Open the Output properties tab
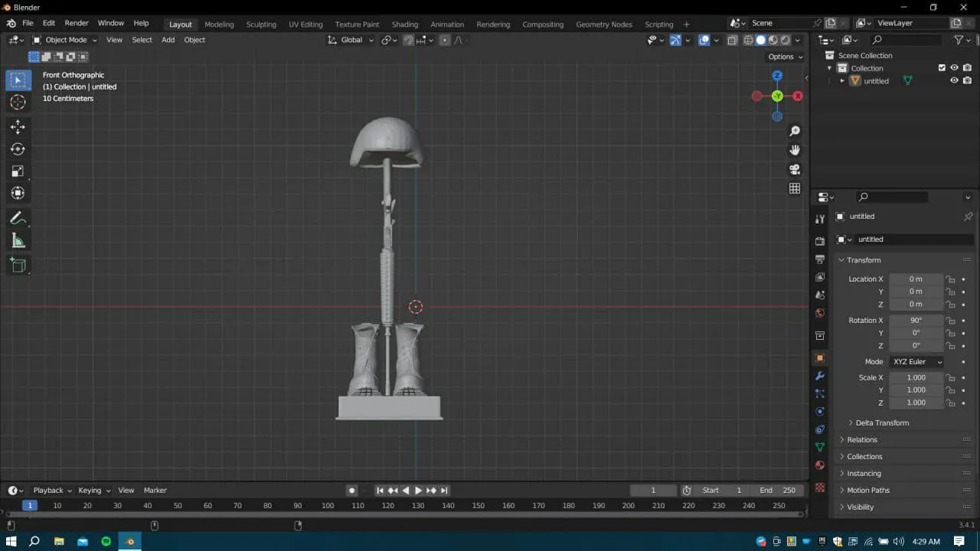 820,259
